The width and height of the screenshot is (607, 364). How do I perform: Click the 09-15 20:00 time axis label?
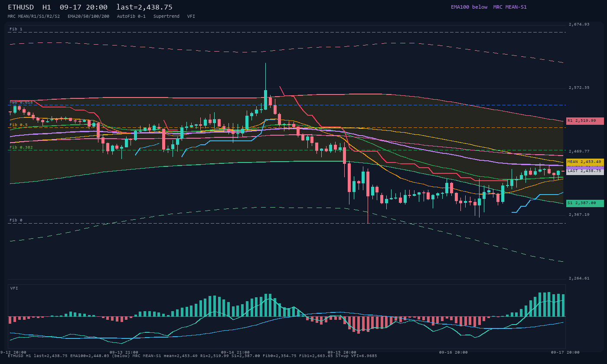tap(342, 352)
